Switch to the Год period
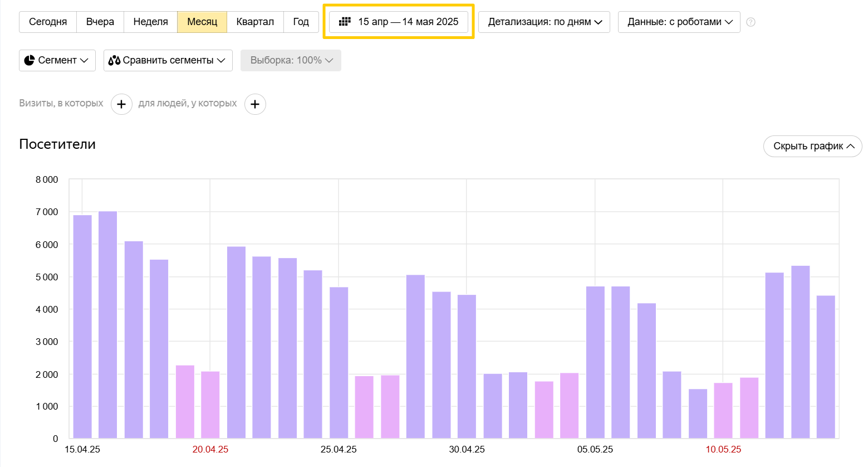Image resolution: width=868 pixels, height=467 pixels. (301, 22)
